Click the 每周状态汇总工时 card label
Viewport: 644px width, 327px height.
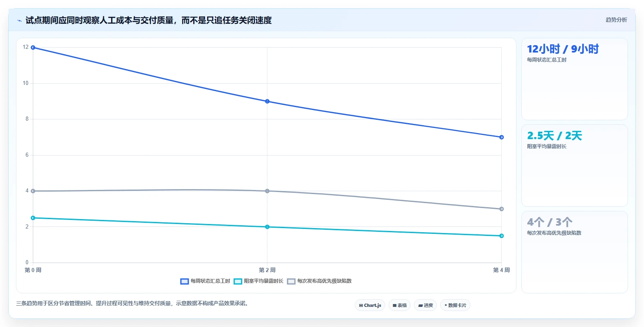(x=547, y=60)
